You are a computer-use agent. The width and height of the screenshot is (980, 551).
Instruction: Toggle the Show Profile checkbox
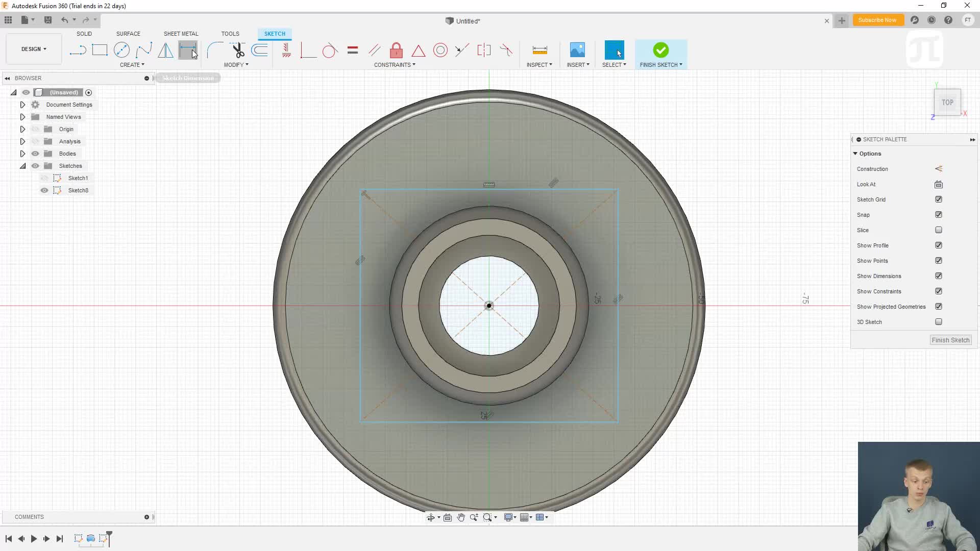939,245
